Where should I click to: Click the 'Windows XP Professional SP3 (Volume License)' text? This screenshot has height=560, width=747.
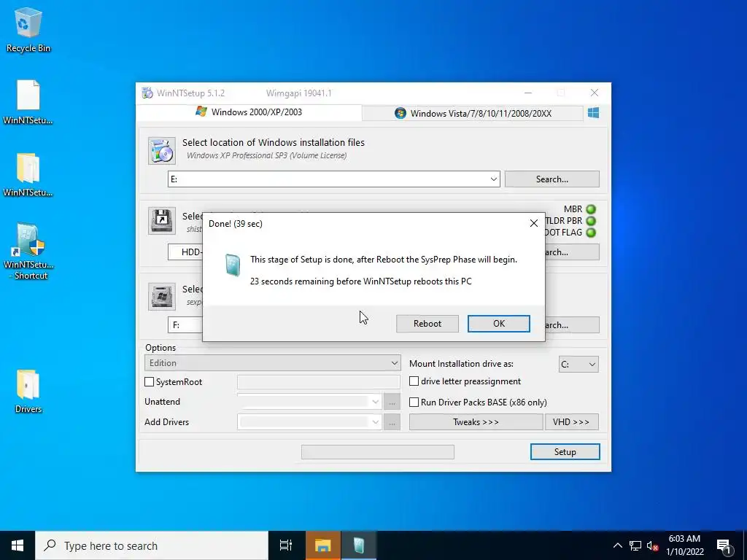[267, 155]
